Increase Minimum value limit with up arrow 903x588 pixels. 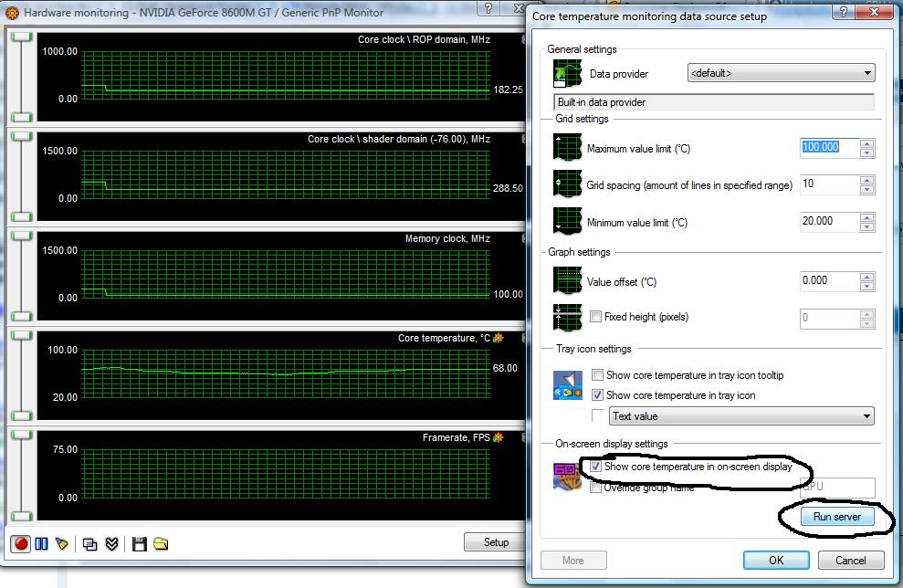(x=866, y=217)
